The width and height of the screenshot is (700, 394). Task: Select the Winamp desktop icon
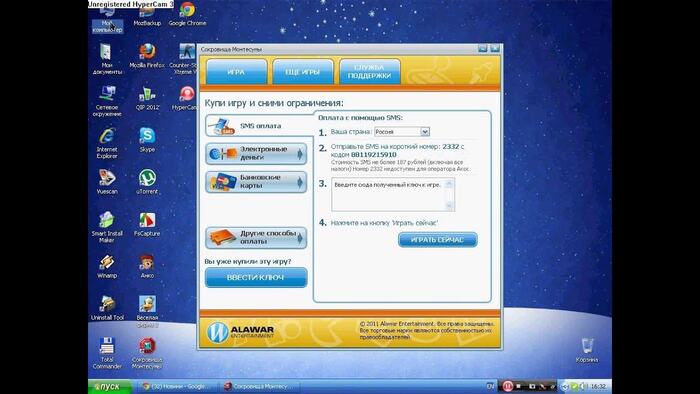tap(107, 266)
